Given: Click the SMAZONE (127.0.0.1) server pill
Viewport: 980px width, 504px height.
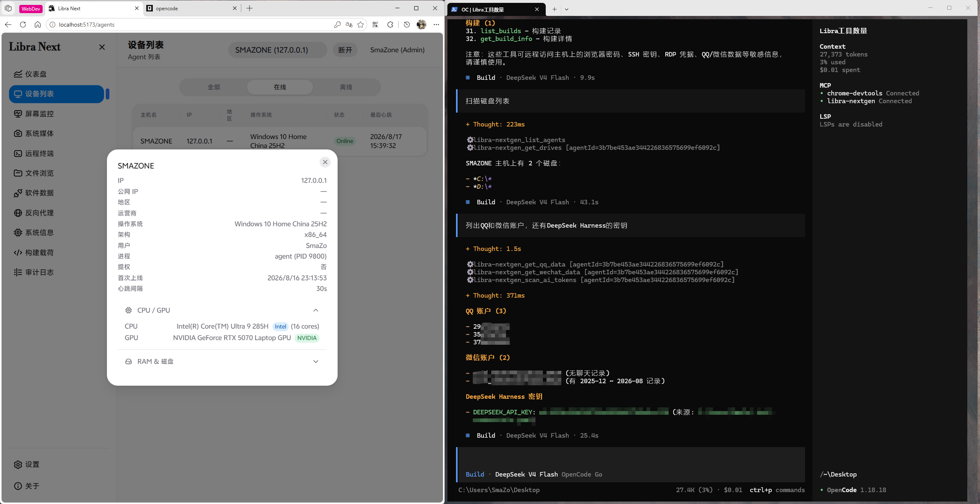Looking at the screenshot, I should pos(277,50).
